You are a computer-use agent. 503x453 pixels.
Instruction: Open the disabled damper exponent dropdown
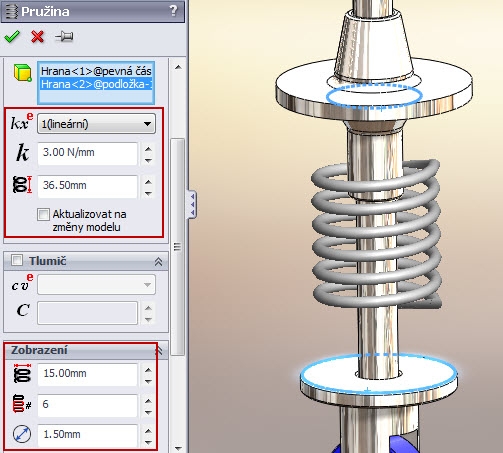[96, 284]
